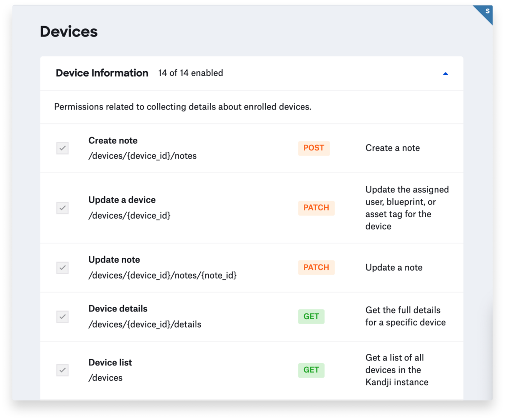Select the Update a device title
The width and height of the screenshot is (505, 420).
(x=122, y=200)
